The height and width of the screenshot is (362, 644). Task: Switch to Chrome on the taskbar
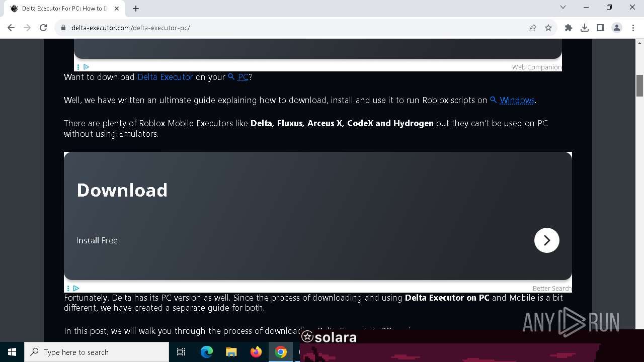281,352
